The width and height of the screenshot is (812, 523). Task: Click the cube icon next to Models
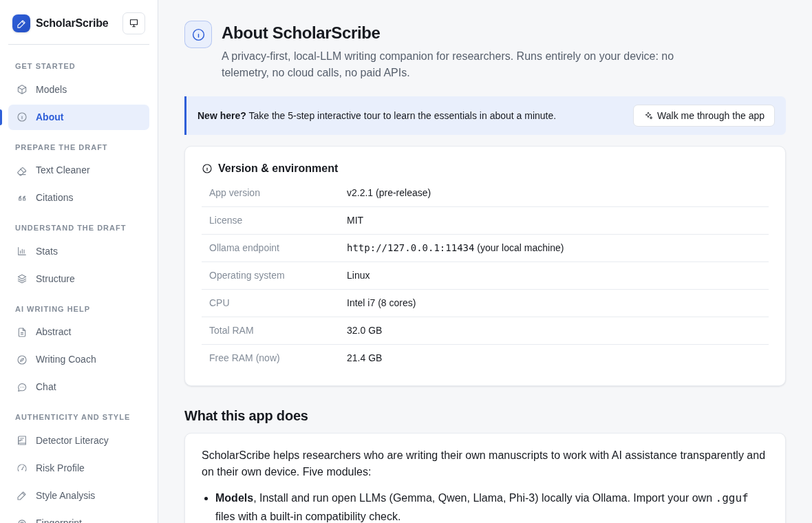pos(22,89)
